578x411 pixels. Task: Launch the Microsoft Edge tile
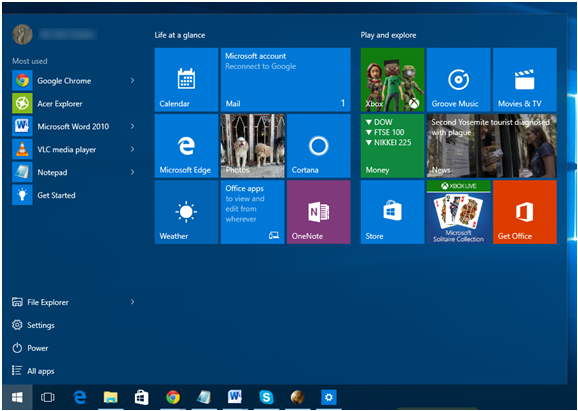[186, 146]
